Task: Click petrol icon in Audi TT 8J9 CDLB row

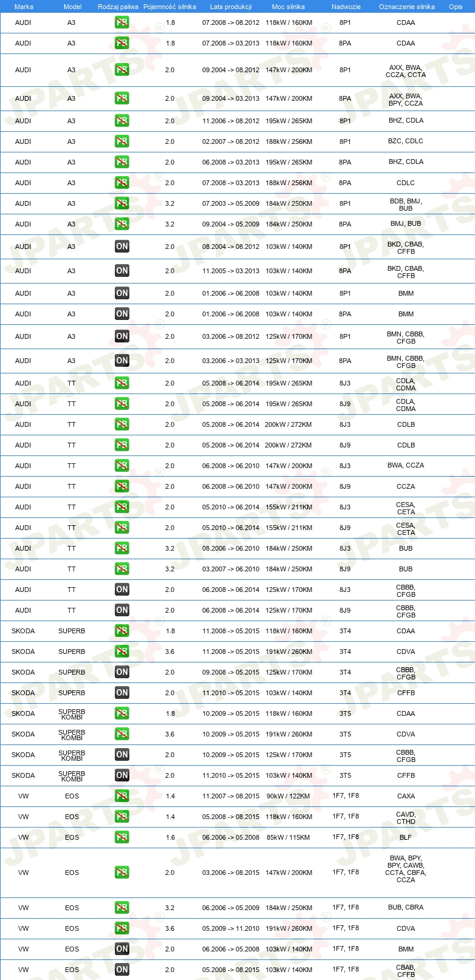Action: (x=122, y=445)
